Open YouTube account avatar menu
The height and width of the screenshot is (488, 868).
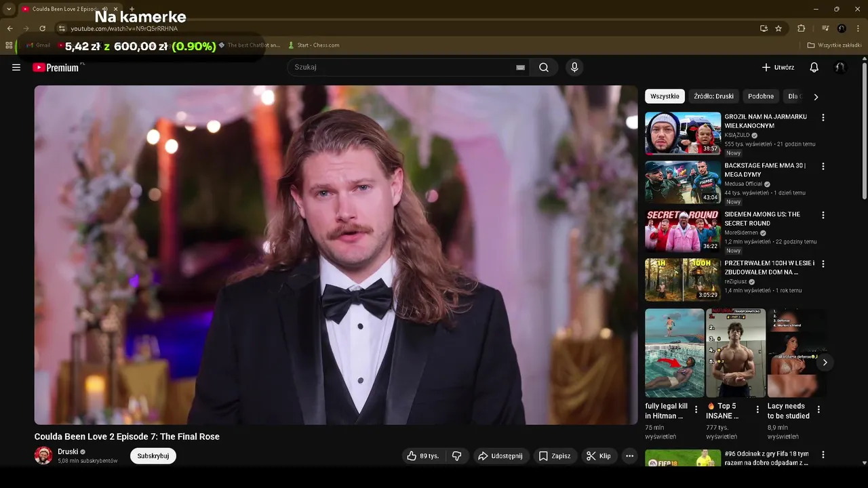tap(840, 67)
